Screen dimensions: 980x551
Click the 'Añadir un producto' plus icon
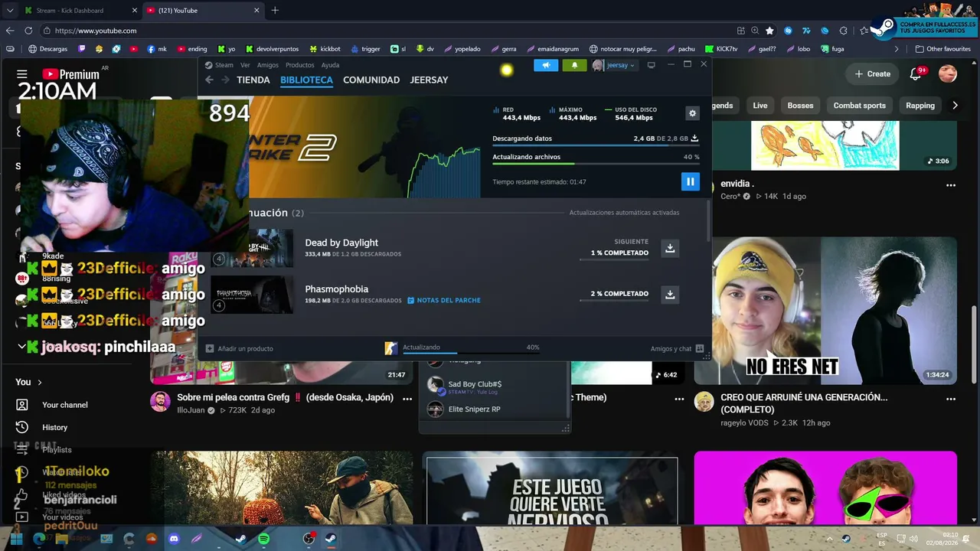(210, 349)
